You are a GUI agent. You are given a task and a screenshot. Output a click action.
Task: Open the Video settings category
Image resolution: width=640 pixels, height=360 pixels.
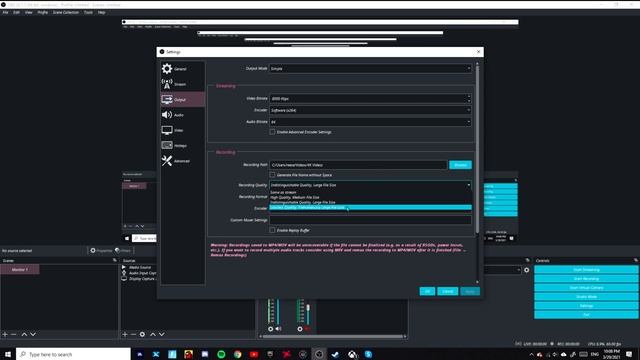tap(182, 130)
